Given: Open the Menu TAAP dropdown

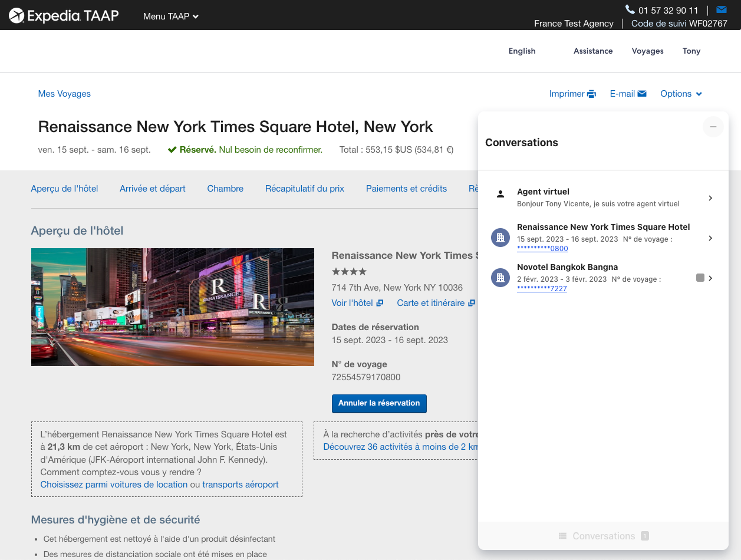Looking at the screenshot, I should pos(171,17).
